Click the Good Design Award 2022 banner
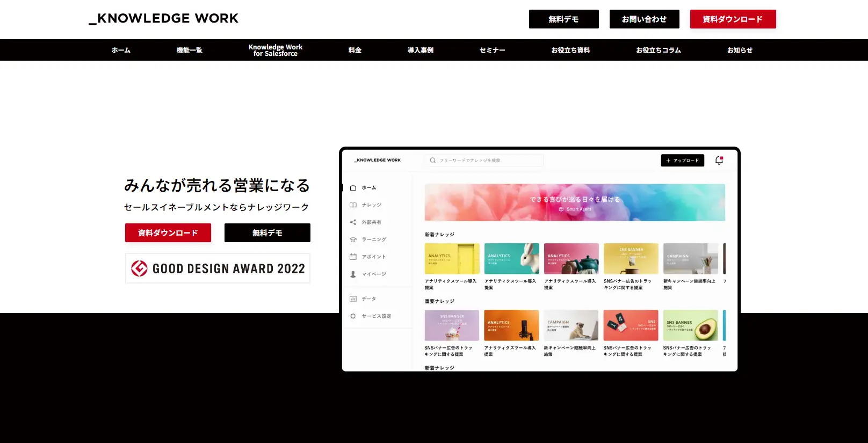The height and width of the screenshot is (443, 868). click(x=218, y=268)
